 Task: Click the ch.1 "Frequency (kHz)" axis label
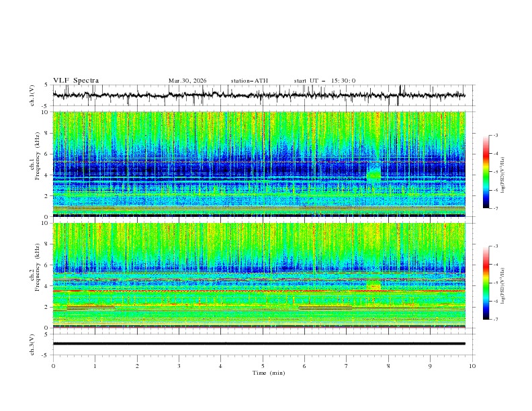[x=38, y=156]
